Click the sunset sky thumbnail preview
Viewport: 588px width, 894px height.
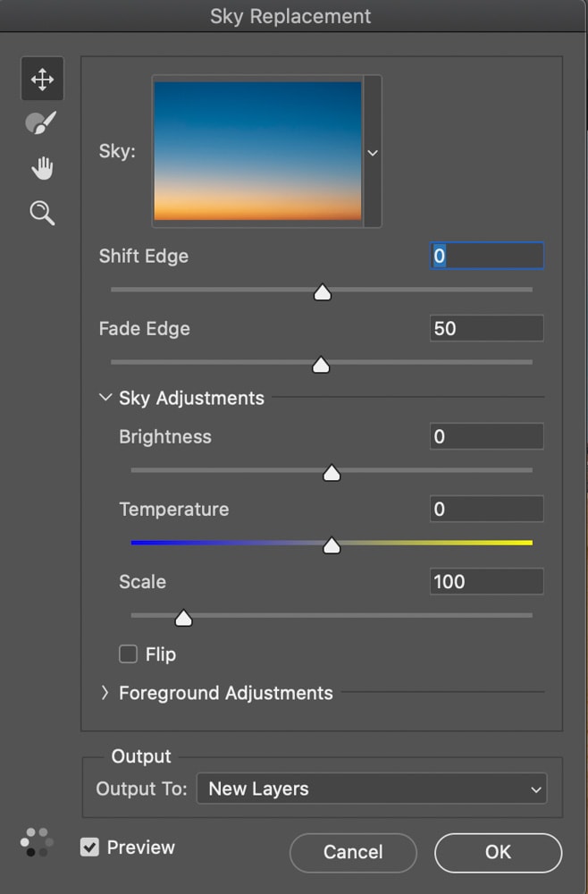point(257,151)
